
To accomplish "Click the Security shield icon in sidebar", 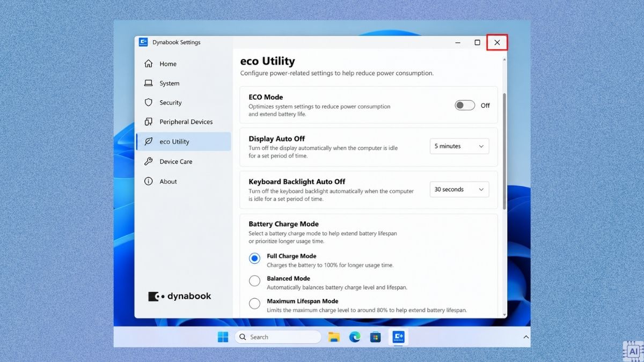I will [149, 102].
